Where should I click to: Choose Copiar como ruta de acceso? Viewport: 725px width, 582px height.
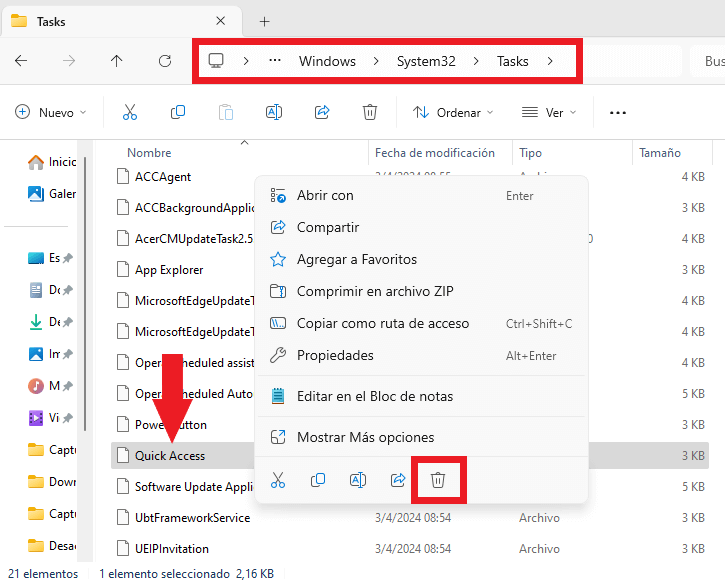[421, 324]
